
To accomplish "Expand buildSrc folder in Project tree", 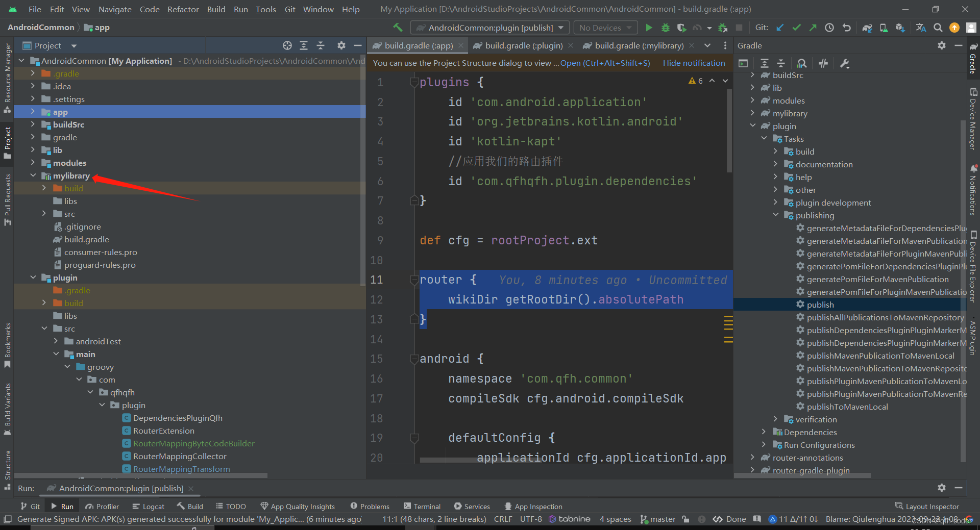I will pyautogui.click(x=33, y=124).
